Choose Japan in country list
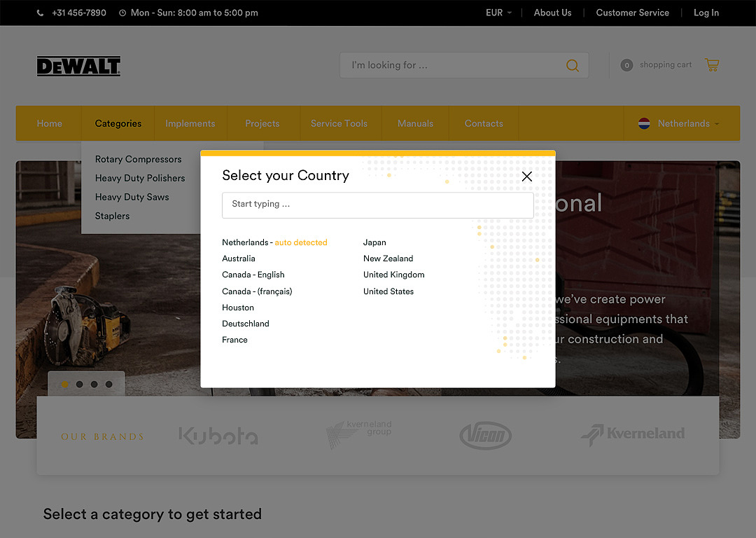Screen dimensions: 756x538 point(374,242)
